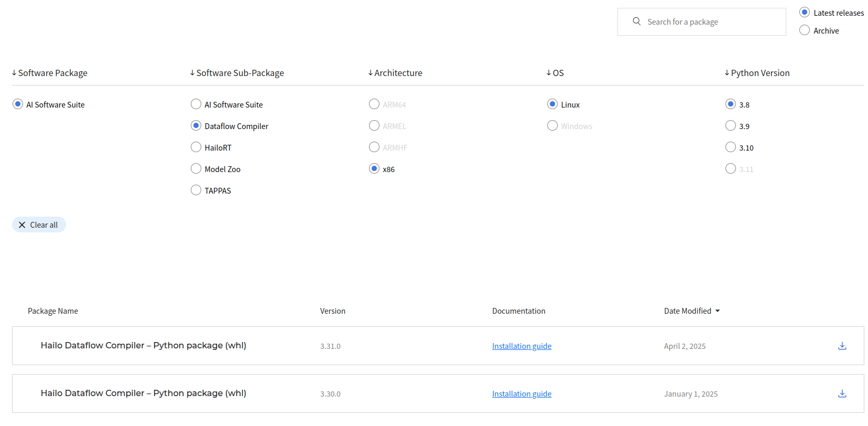Click the April 2, 2025 date
The image size is (868, 426).
[x=685, y=346]
